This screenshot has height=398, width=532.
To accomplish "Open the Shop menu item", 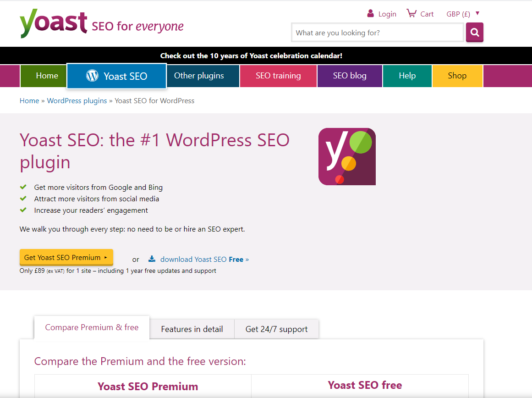I will pos(457,76).
